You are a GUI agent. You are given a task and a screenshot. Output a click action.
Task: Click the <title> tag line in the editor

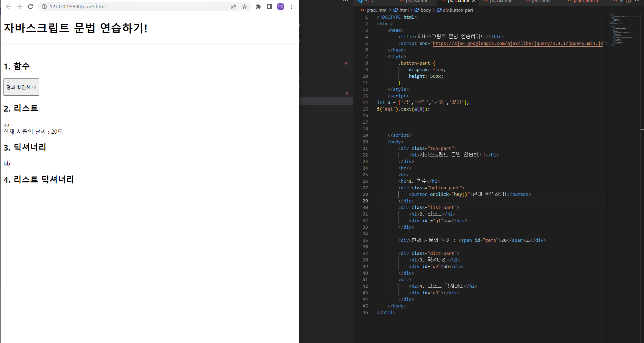(451, 37)
